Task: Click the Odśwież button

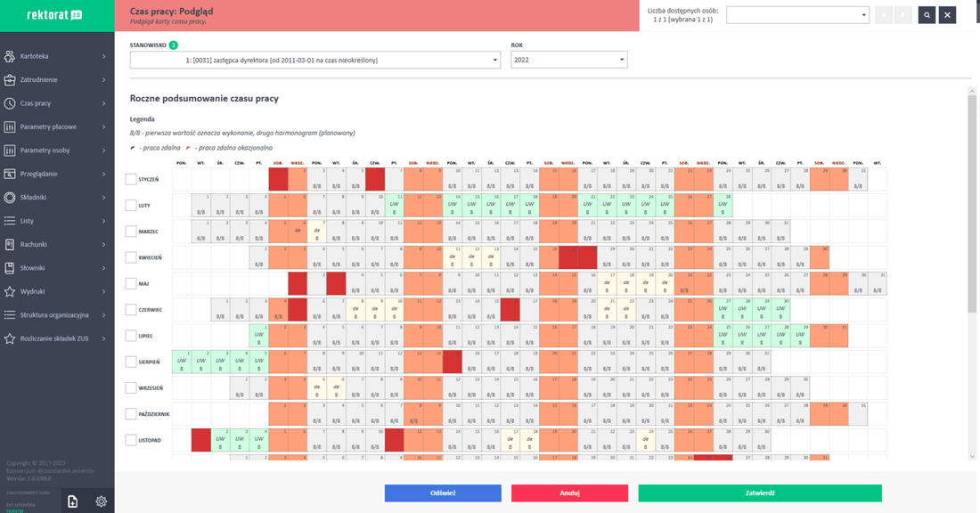Action: coord(443,493)
